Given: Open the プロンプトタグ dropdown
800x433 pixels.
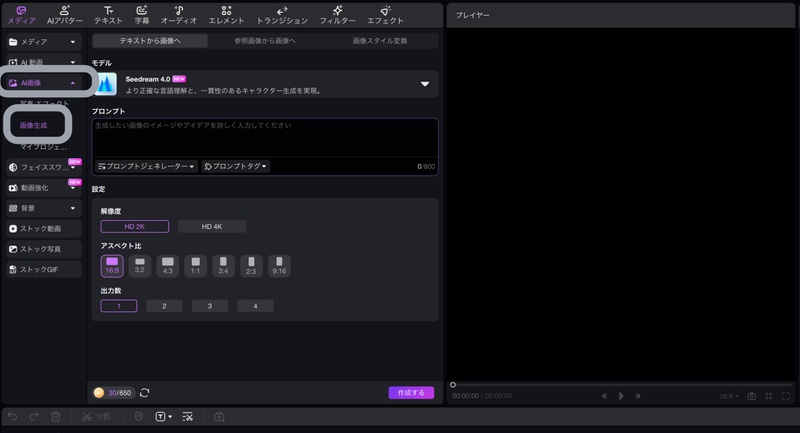Looking at the screenshot, I should (236, 166).
